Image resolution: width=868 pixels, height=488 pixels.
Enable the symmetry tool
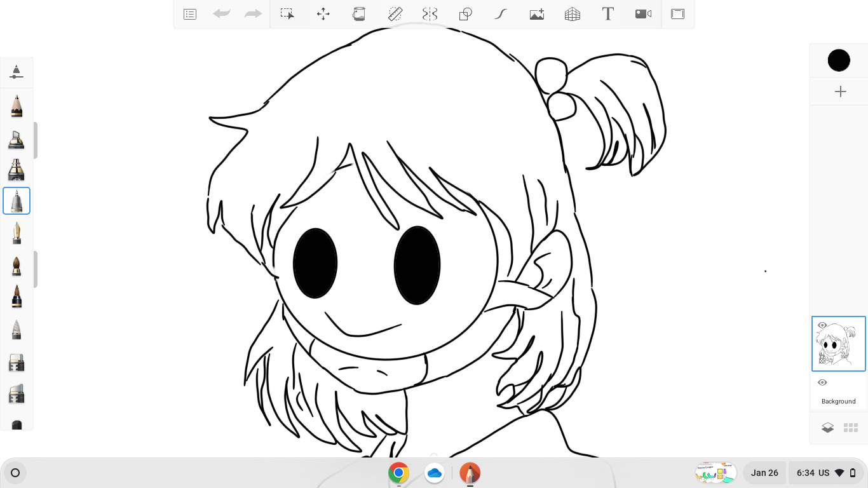(x=430, y=14)
